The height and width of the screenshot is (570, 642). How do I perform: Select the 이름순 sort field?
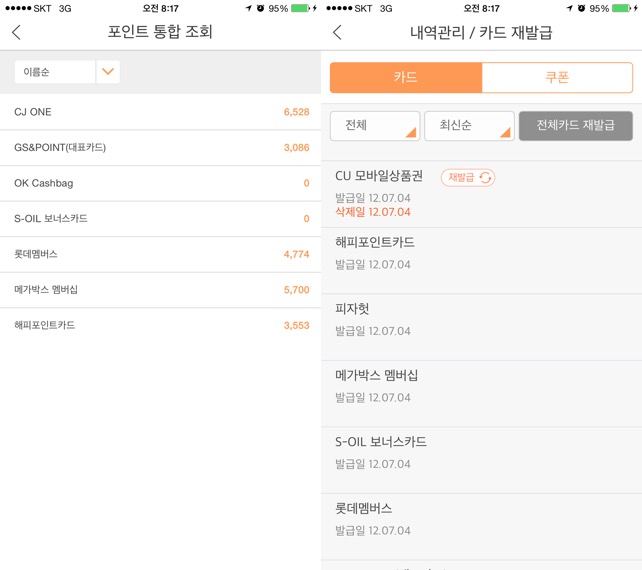(x=55, y=72)
